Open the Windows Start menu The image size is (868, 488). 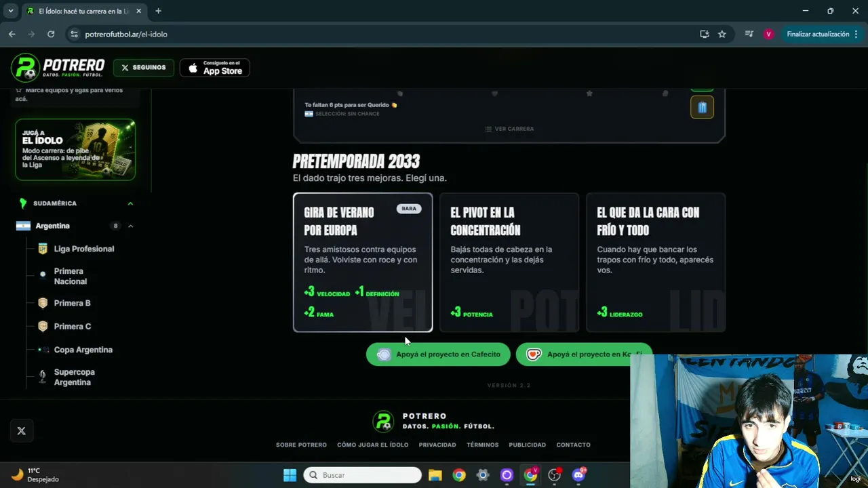pyautogui.click(x=290, y=475)
